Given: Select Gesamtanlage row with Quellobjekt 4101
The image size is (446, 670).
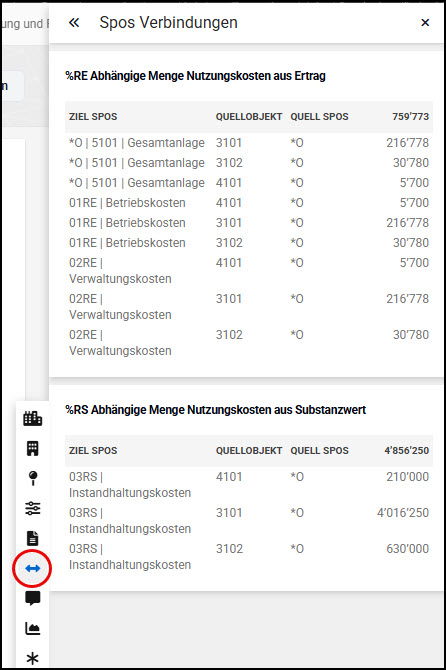Looking at the screenshot, I should pos(249,183).
